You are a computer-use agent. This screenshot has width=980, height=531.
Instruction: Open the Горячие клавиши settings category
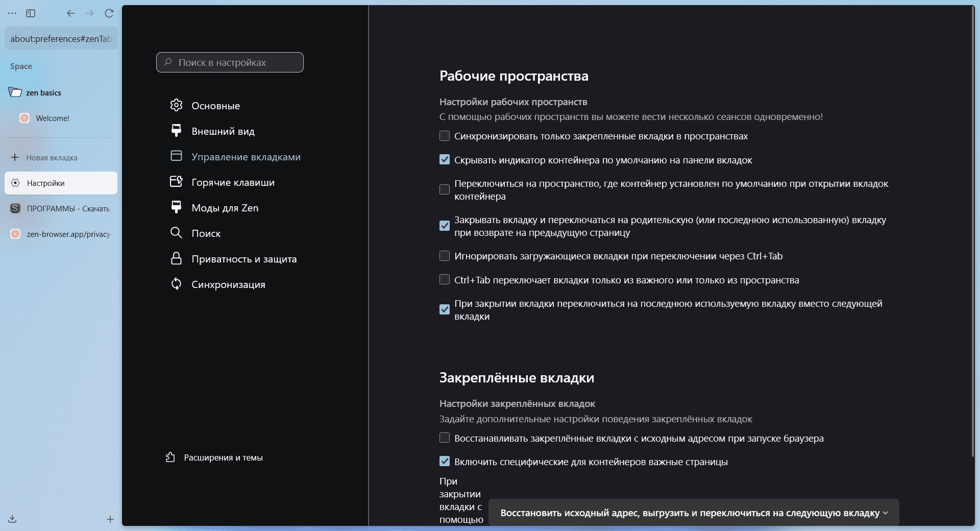(233, 182)
